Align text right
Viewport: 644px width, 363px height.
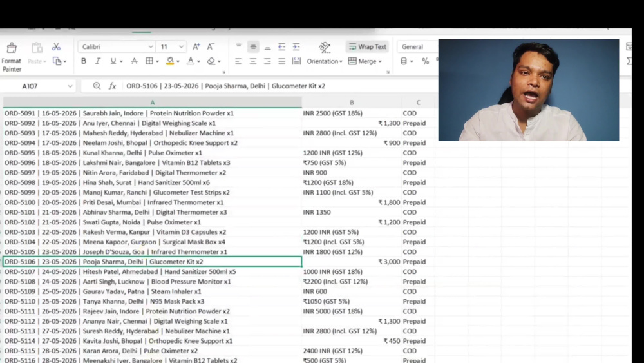[x=267, y=61]
